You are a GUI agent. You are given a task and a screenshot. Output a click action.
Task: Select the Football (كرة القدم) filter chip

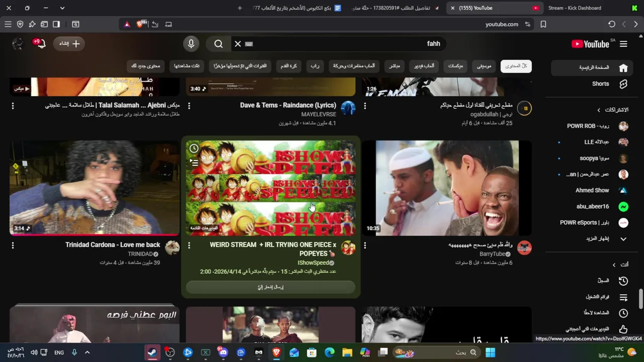[288, 66]
